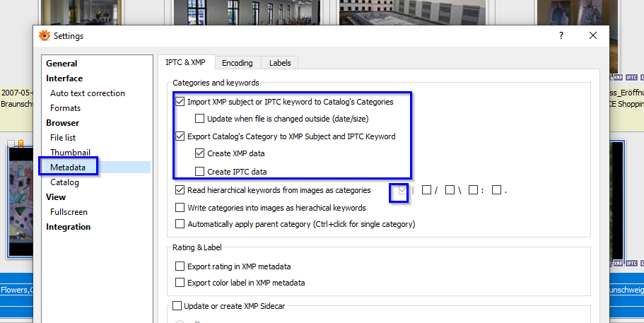Select Fullscreen under View
The image size is (644, 323).
coord(69,212)
